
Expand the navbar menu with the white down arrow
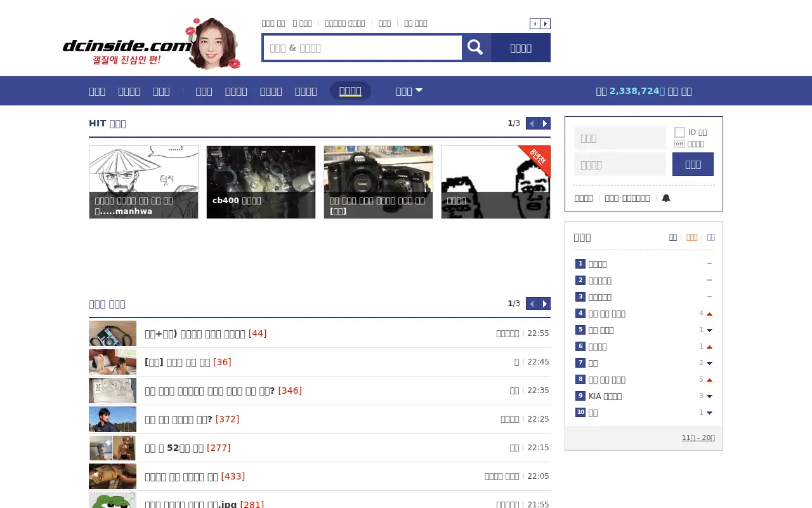coord(419,91)
